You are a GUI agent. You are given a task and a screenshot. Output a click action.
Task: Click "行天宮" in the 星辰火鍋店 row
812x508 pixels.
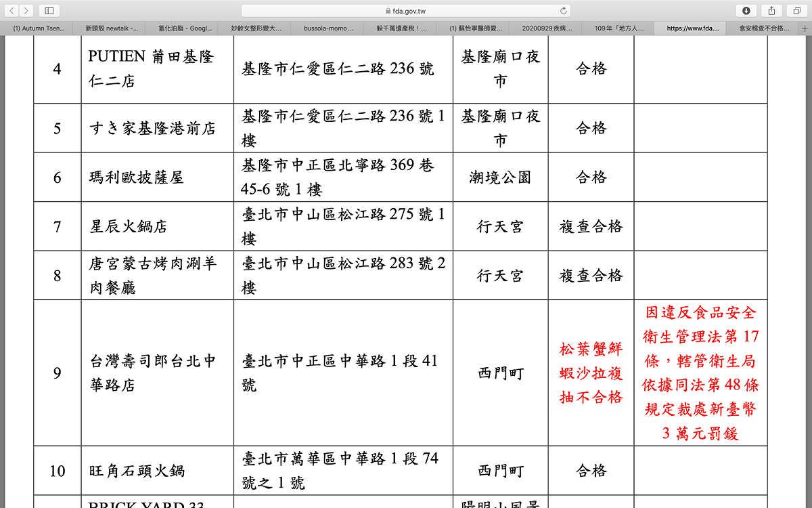pyautogui.click(x=501, y=226)
